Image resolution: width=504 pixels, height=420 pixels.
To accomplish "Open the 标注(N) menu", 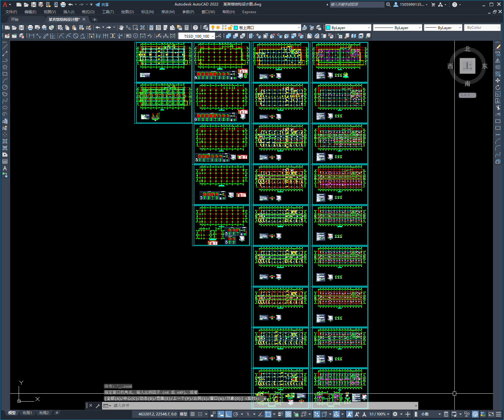I will tap(147, 12).
